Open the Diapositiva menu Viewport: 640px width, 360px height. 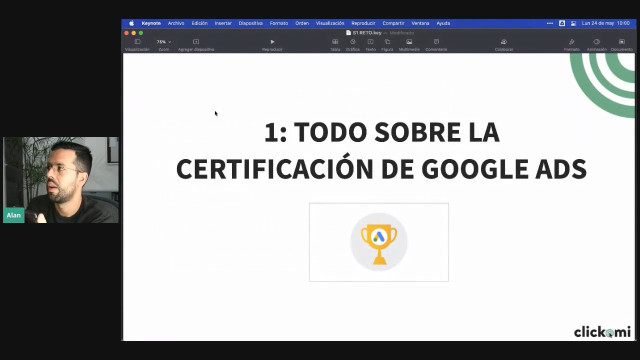[x=251, y=23]
